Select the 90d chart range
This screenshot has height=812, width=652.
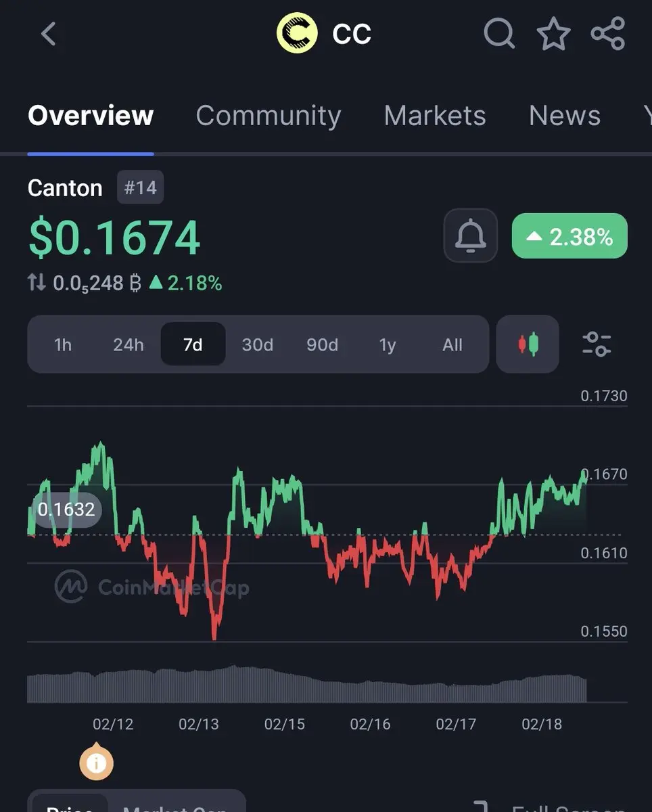[x=323, y=344]
